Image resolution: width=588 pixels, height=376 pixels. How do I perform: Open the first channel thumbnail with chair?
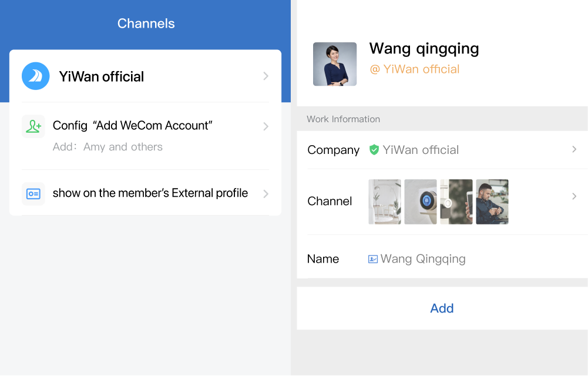(385, 202)
